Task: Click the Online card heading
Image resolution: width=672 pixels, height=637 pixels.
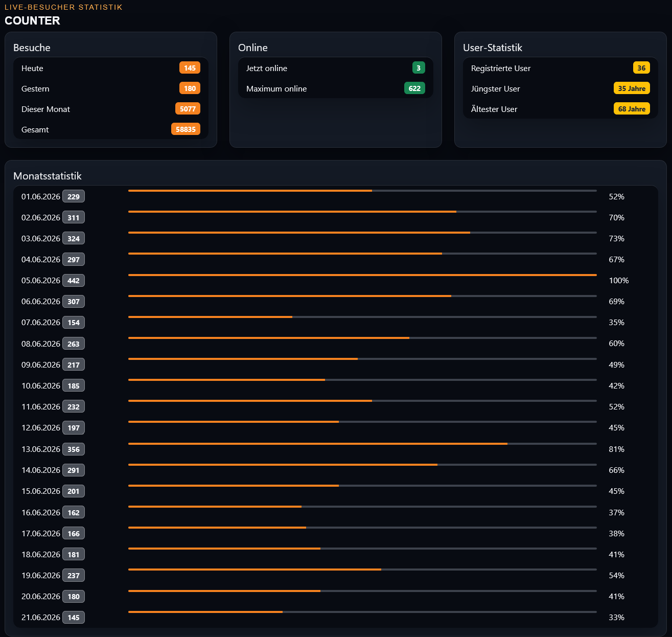Action: [253, 48]
